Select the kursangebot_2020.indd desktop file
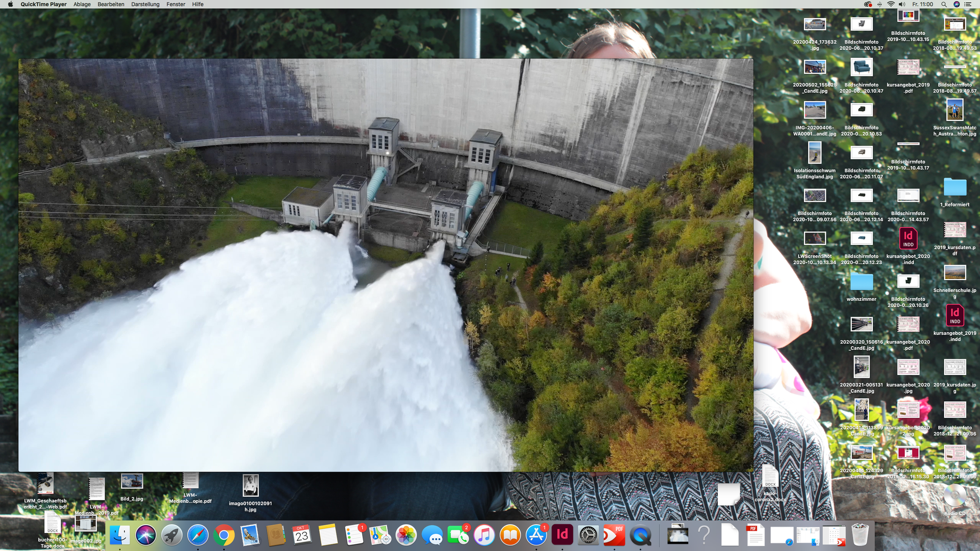 (x=908, y=239)
